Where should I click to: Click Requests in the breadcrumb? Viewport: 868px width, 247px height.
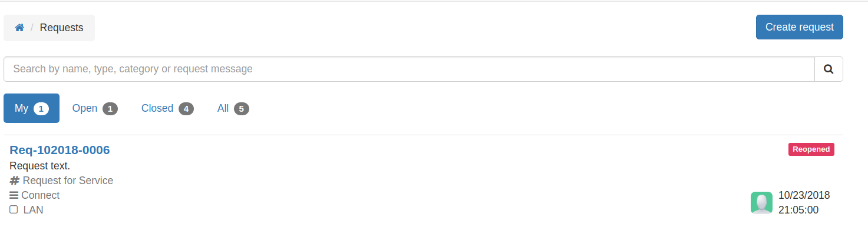[61, 28]
